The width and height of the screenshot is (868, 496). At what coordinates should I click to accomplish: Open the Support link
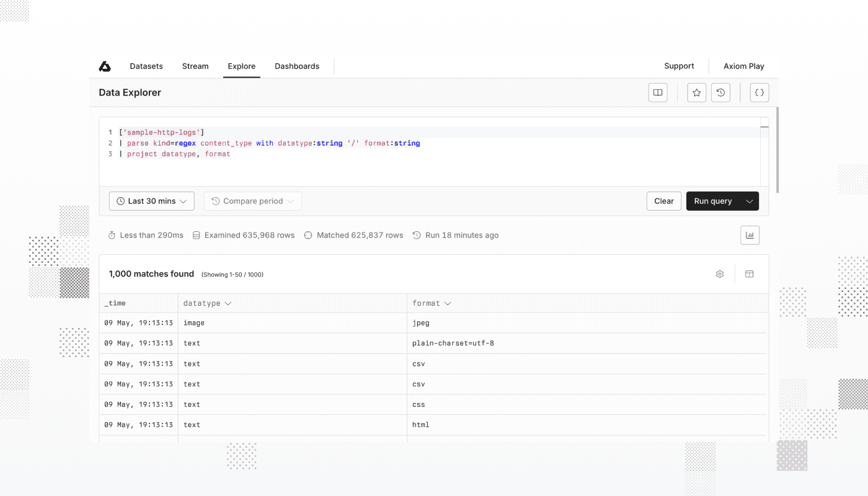679,66
